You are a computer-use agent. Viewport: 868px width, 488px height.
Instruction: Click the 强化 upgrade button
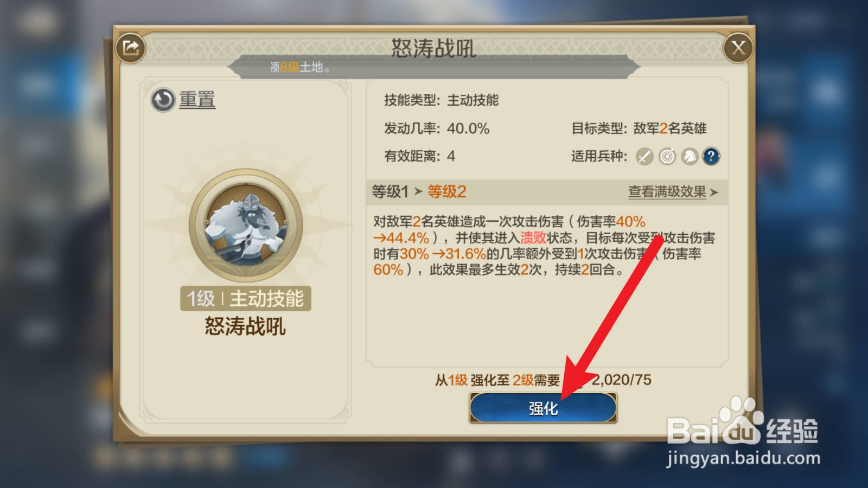[x=543, y=408]
